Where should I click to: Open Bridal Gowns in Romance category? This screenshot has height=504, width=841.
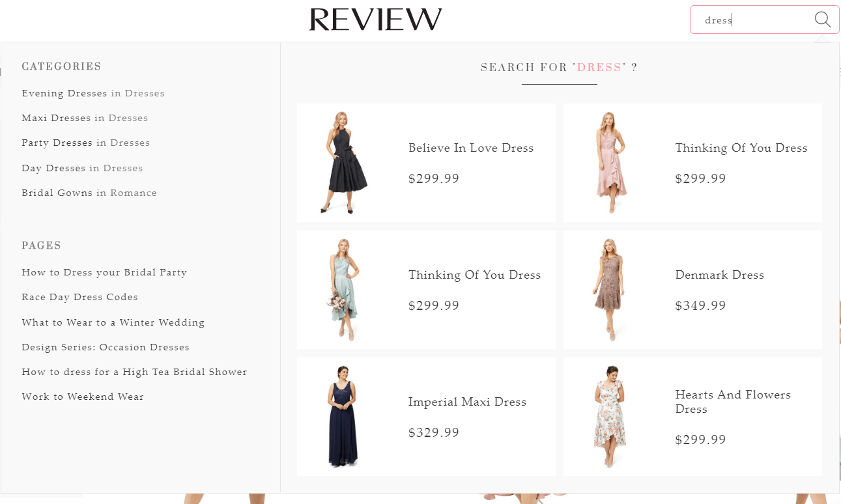click(x=89, y=193)
